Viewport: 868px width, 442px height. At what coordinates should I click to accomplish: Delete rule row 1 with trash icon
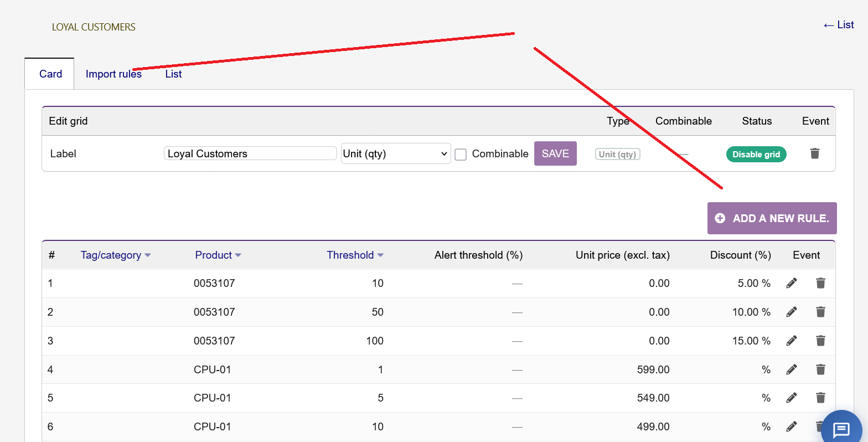pyautogui.click(x=820, y=283)
